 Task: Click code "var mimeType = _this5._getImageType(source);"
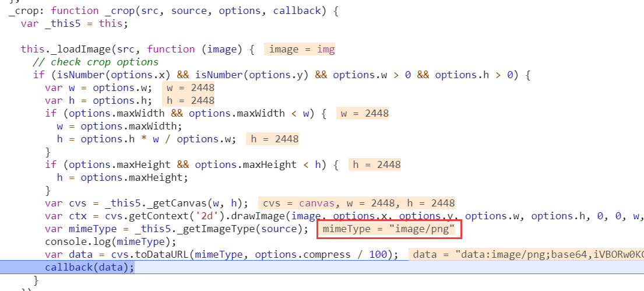pyautogui.click(x=176, y=229)
